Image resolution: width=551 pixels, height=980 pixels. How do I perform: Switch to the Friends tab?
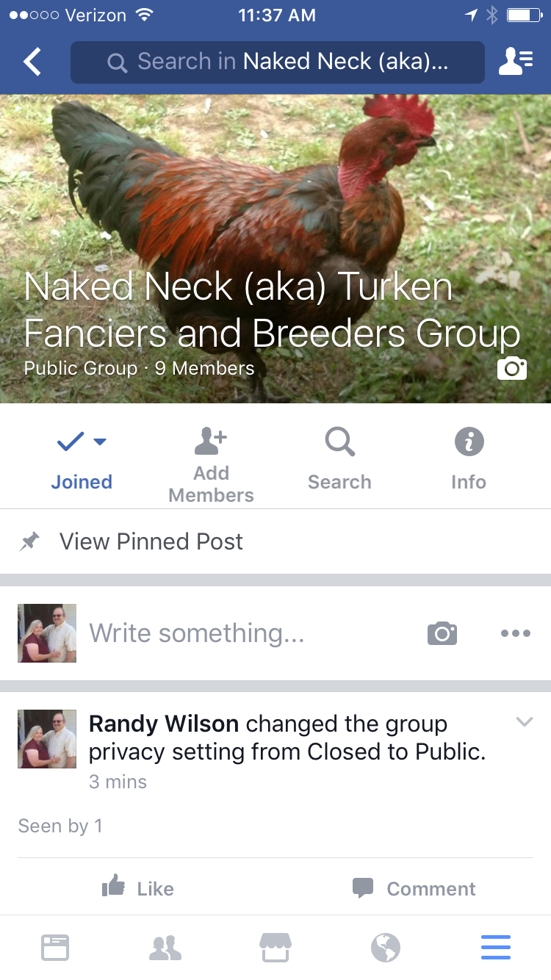pos(165,948)
